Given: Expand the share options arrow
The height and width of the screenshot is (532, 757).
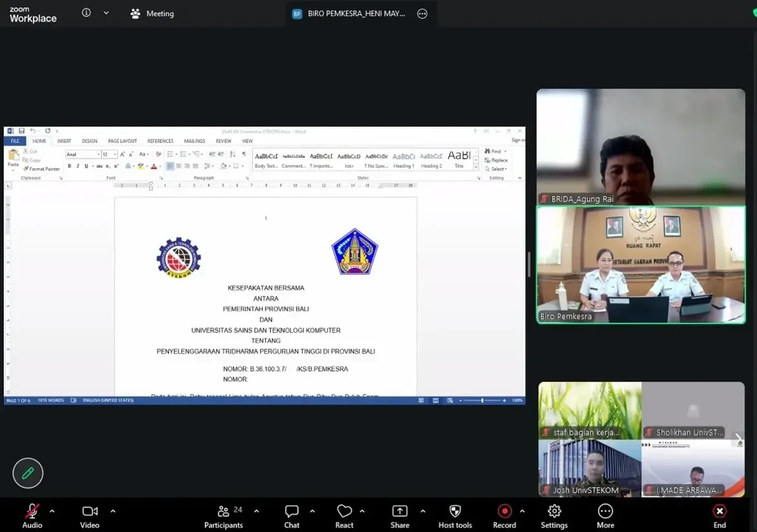Looking at the screenshot, I should pos(423,511).
